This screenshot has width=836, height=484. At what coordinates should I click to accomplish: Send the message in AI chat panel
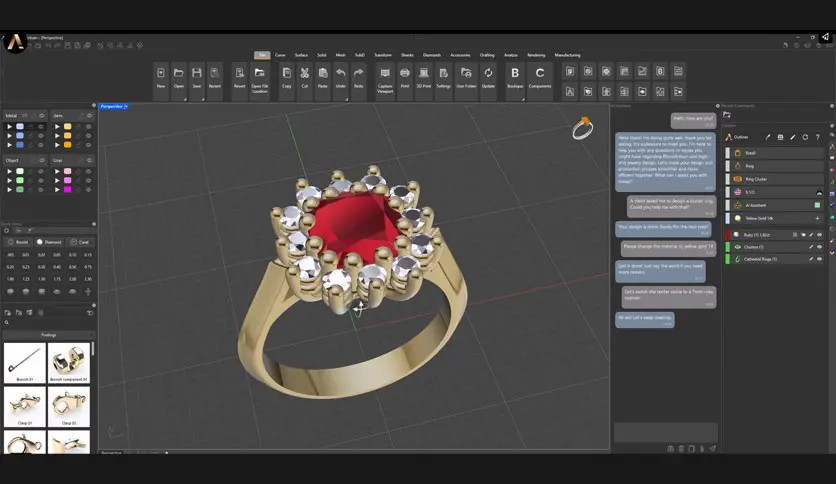tap(713, 449)
